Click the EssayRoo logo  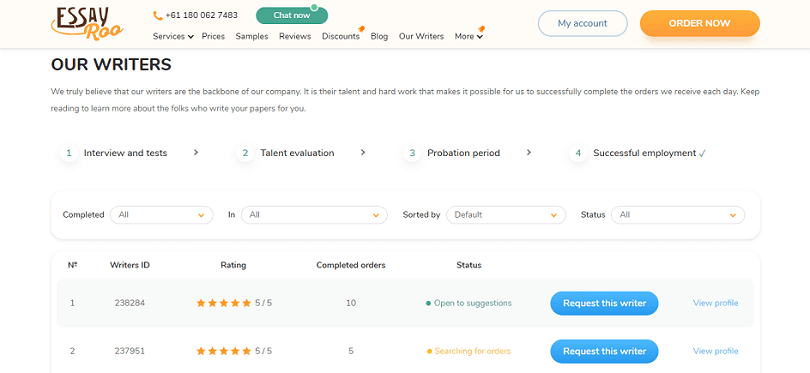[x=87, y=23]
